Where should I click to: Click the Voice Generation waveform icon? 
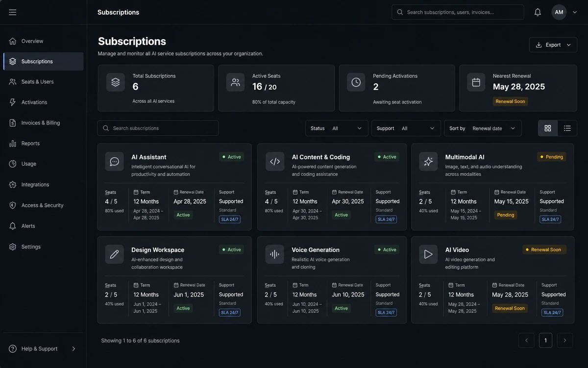click(x=275, y=254)
